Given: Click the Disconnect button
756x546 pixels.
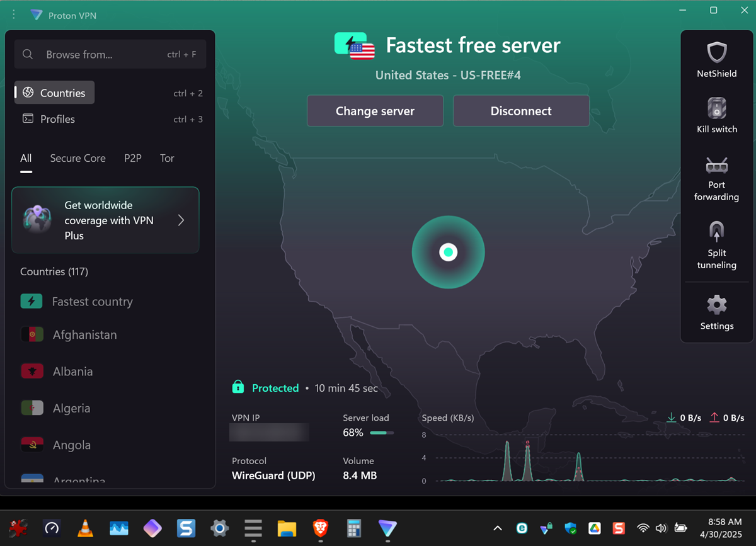Looking at the screenshot, I should pyautogui.click(x=521, y=111).
